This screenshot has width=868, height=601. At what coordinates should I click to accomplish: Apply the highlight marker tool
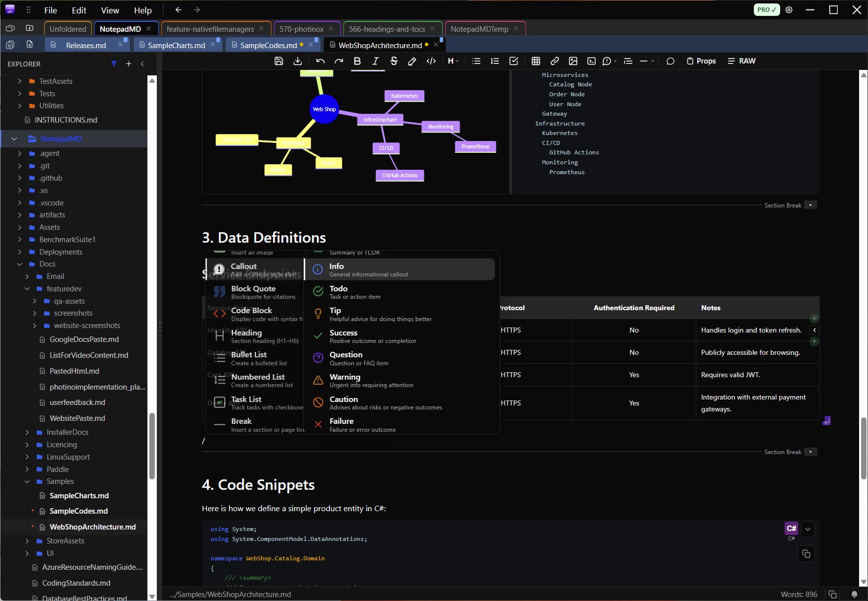[x=412, y=61]
